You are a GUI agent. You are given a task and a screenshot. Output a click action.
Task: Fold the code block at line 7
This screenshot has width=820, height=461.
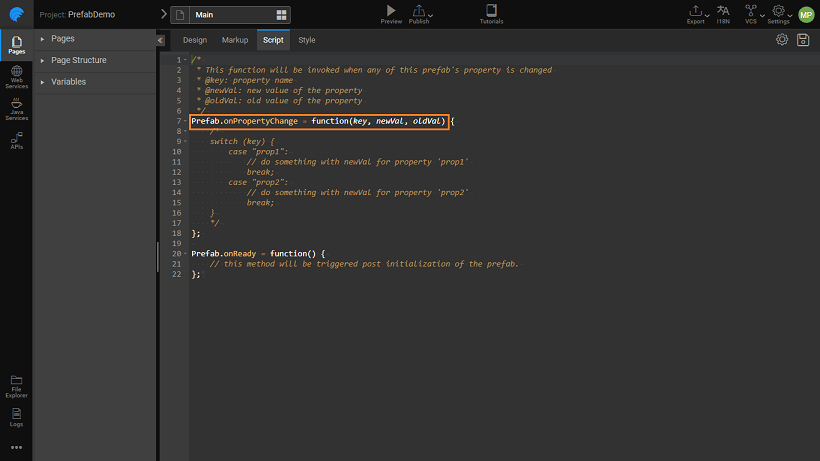coord(186,121)
